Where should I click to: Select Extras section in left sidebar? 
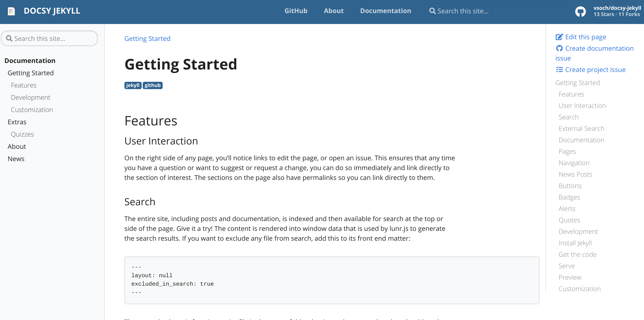17,122
